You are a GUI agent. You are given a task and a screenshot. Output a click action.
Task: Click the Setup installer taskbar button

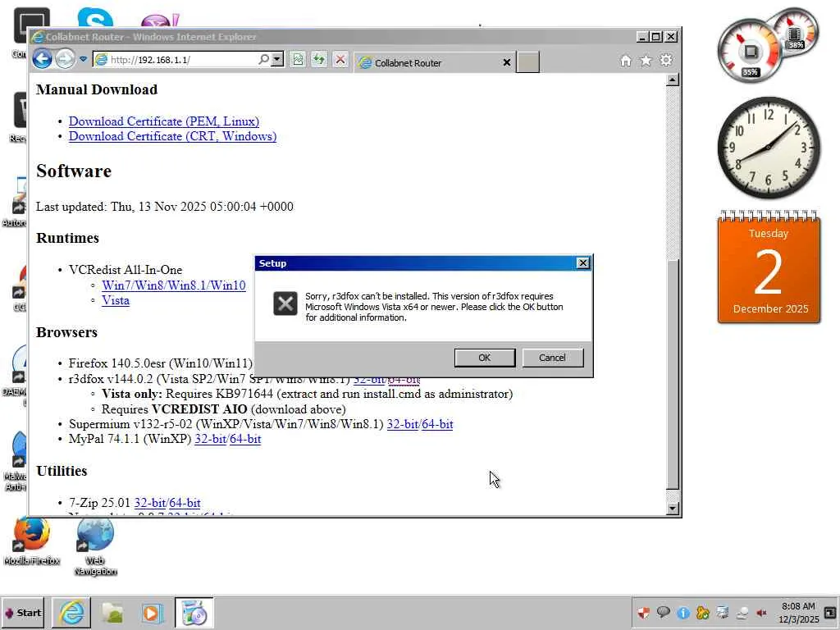point(194,613)
